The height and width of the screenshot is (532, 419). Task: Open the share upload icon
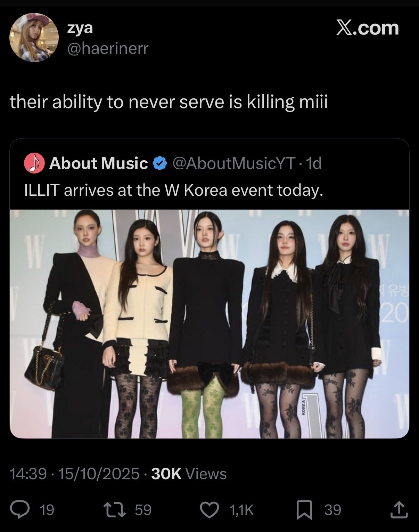coord(399,509)
